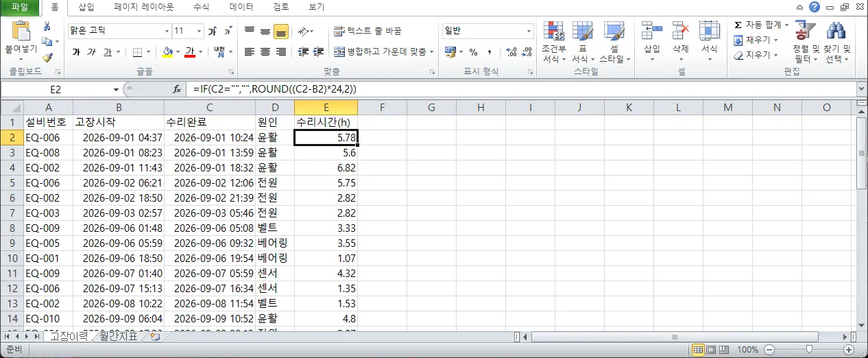Decrease indent icon
This screenshot has height=358, width=868.
pyautogui.click(x=302, y=52)
